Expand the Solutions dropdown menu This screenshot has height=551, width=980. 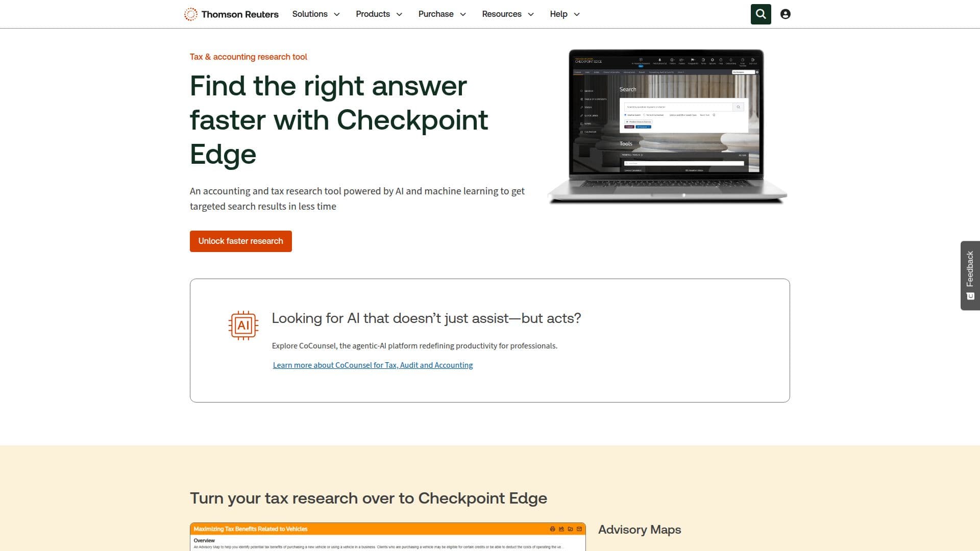tap(316, 14)
